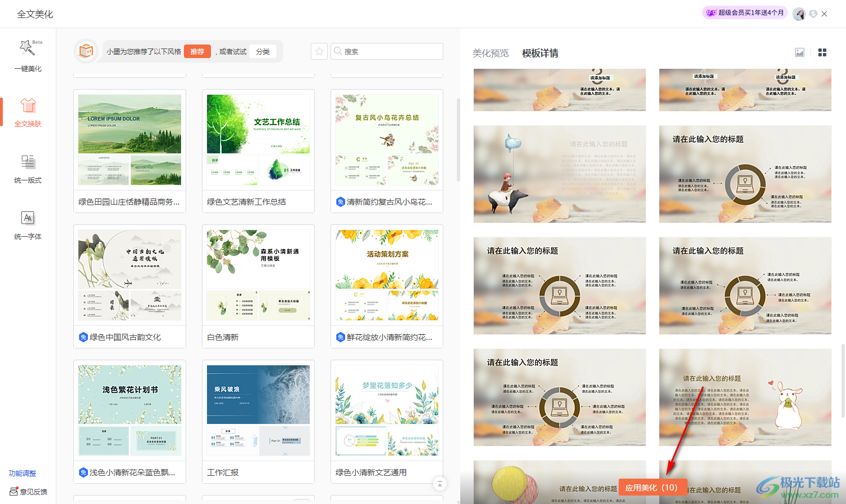
Task: Select the 推荐 recommended styles button
Action: click(x=197, y=52)
